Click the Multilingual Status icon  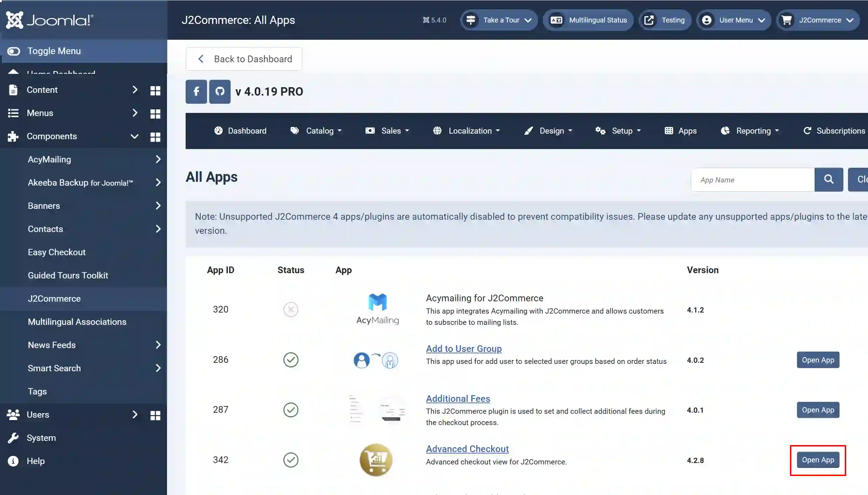[556, 20]
